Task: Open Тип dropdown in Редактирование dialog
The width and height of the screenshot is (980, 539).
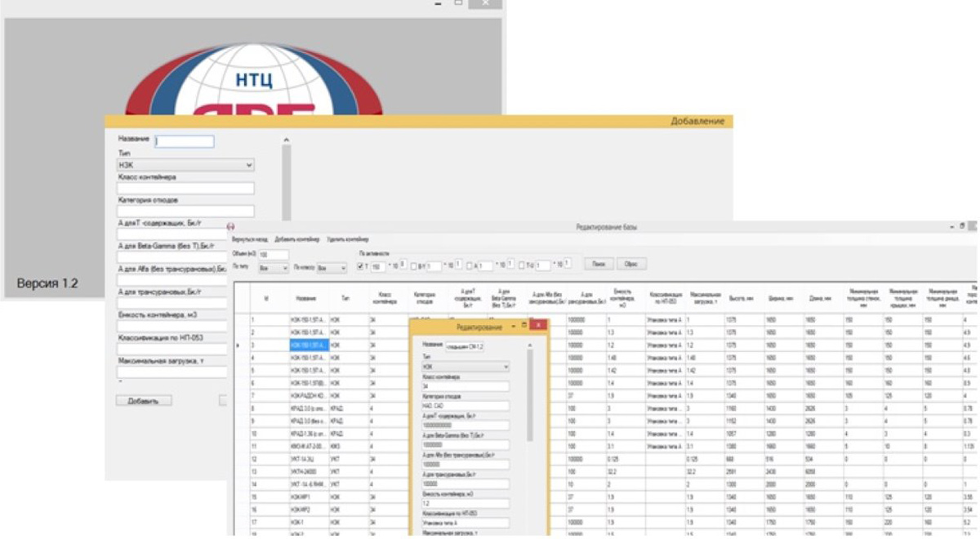Action: coord(465,367)
